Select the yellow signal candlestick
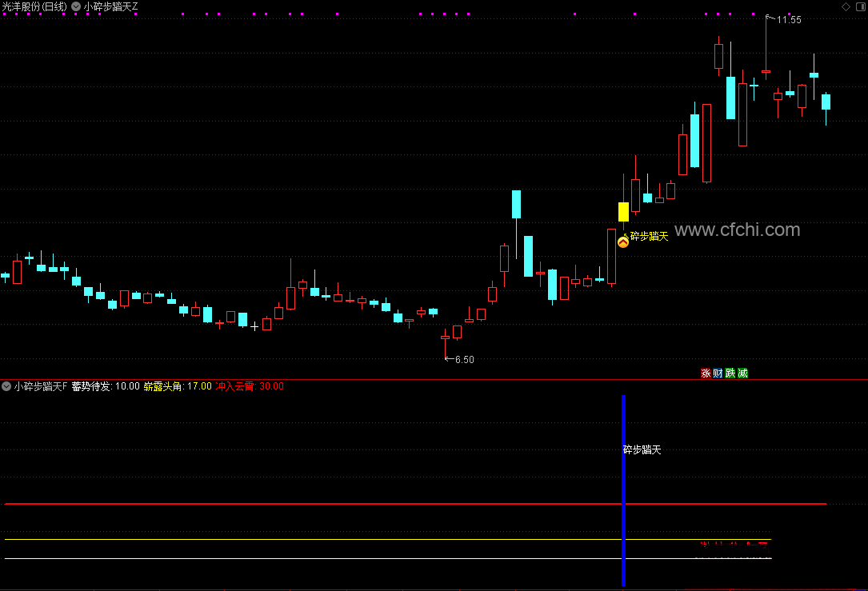Screen dimensions: 868x591 (x=623, y=212)
